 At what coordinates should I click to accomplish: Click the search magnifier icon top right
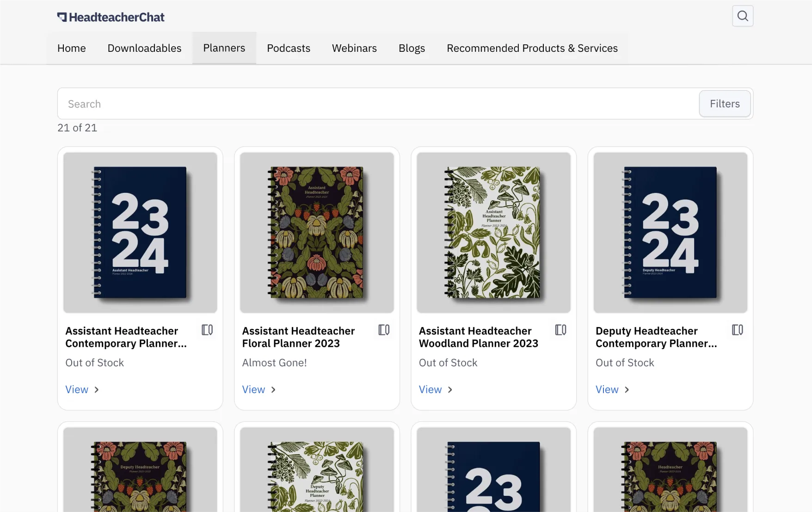click(x=742, y=16)
